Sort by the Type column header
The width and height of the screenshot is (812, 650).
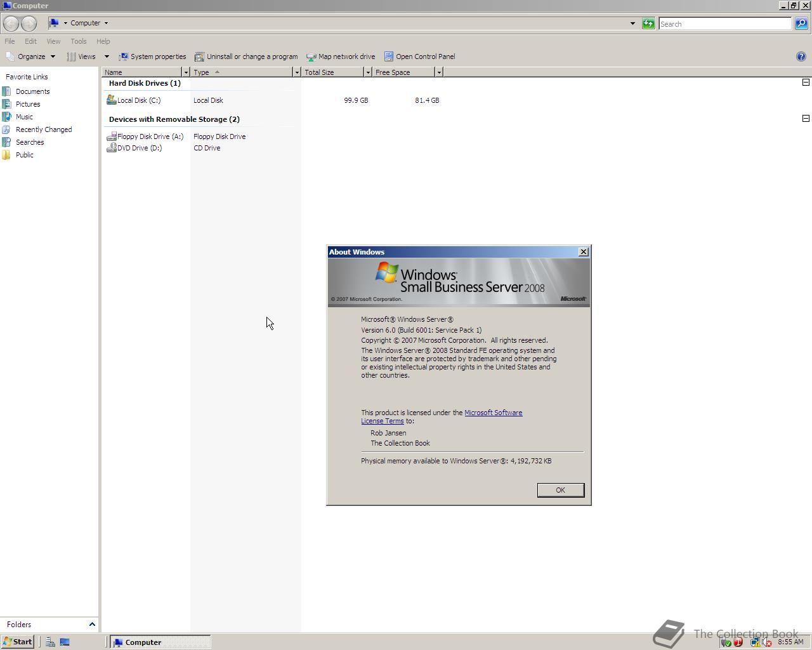tap(242, 72)
